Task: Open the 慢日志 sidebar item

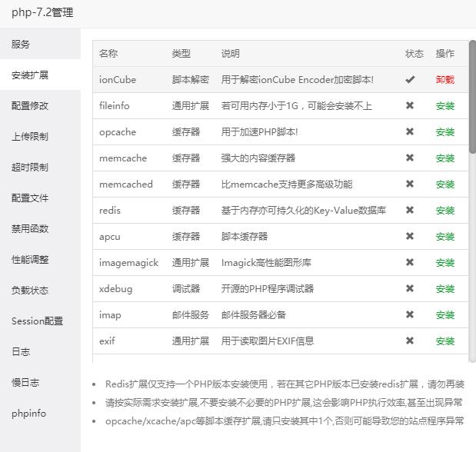Action: [40, 383]
